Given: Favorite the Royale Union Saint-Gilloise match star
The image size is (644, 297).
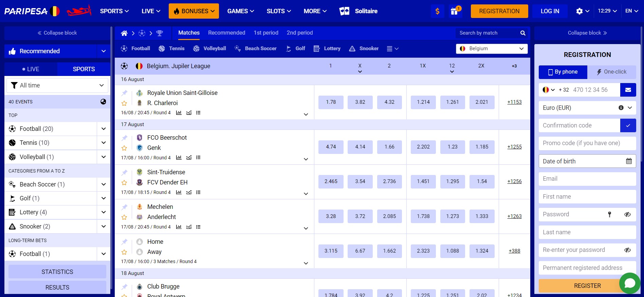Looking at the screenshot, I should point(124,103).
